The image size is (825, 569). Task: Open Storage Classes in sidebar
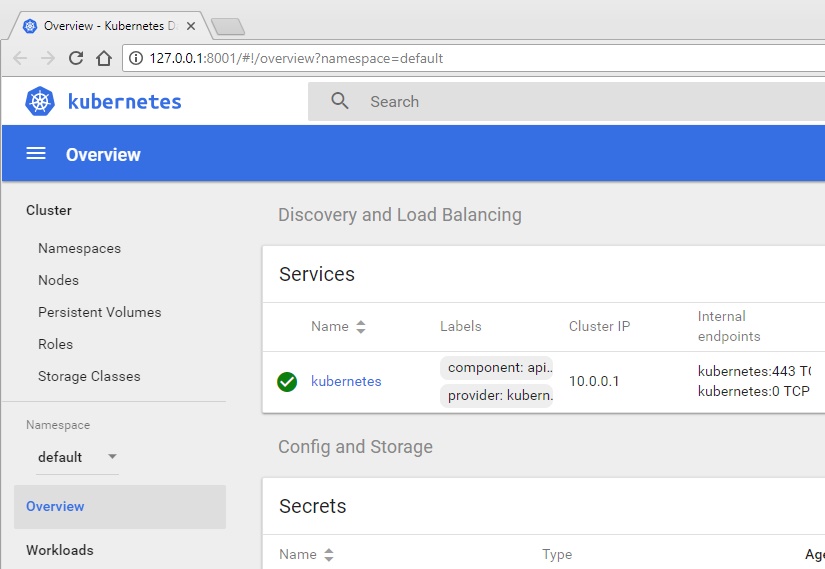click(x=89, y=376)
